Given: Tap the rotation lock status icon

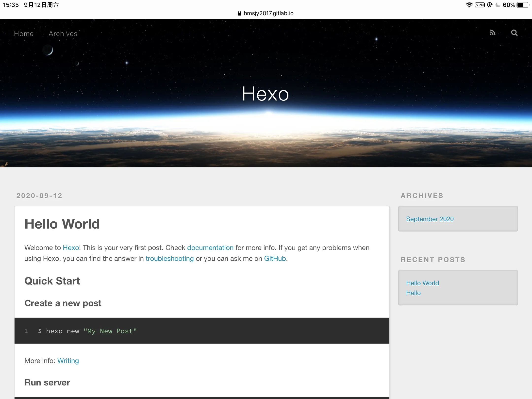Looking at the screenshot, I should click(x=490, y=5).
